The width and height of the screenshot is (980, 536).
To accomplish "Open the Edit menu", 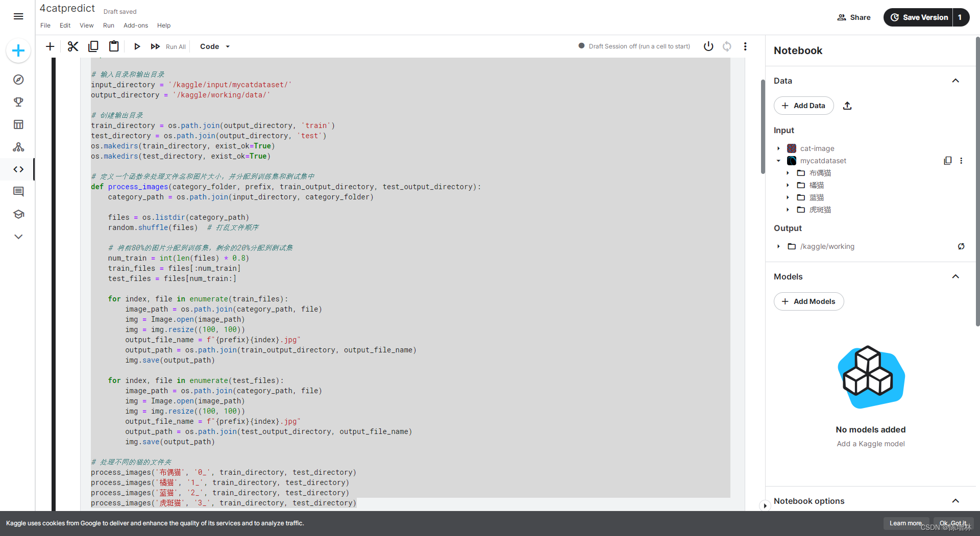I will click(x=65, y=25).
